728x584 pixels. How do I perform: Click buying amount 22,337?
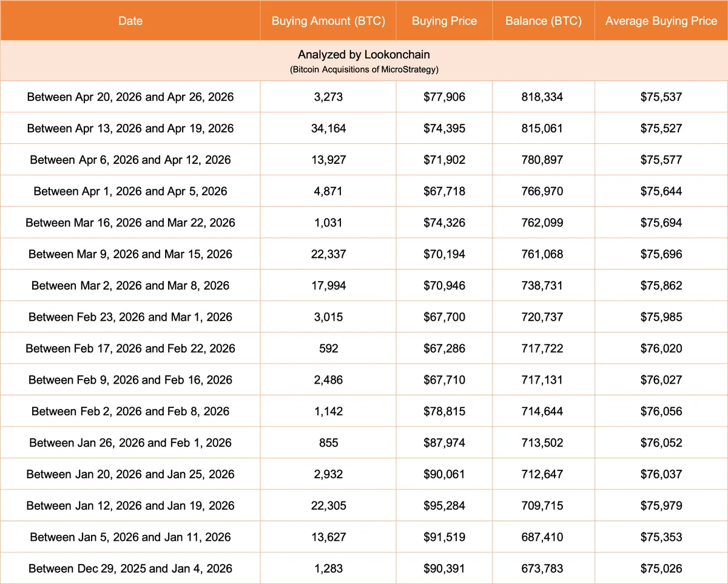pyautogui.click(x=328, y=254)
